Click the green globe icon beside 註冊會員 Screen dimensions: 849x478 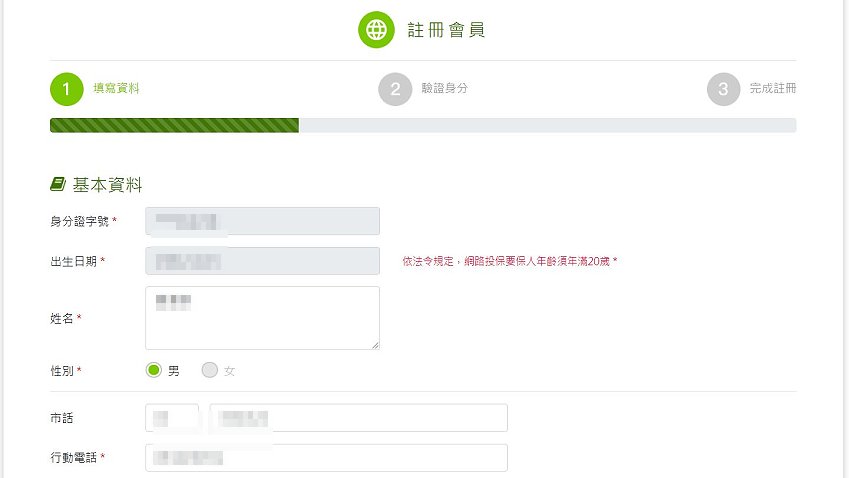coord(376,30)
